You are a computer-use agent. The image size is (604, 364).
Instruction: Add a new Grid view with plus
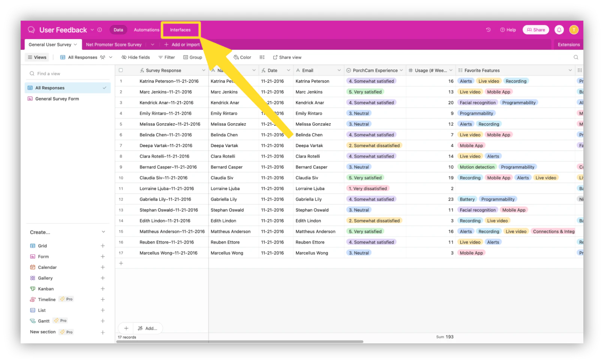(x=103, y=246)
